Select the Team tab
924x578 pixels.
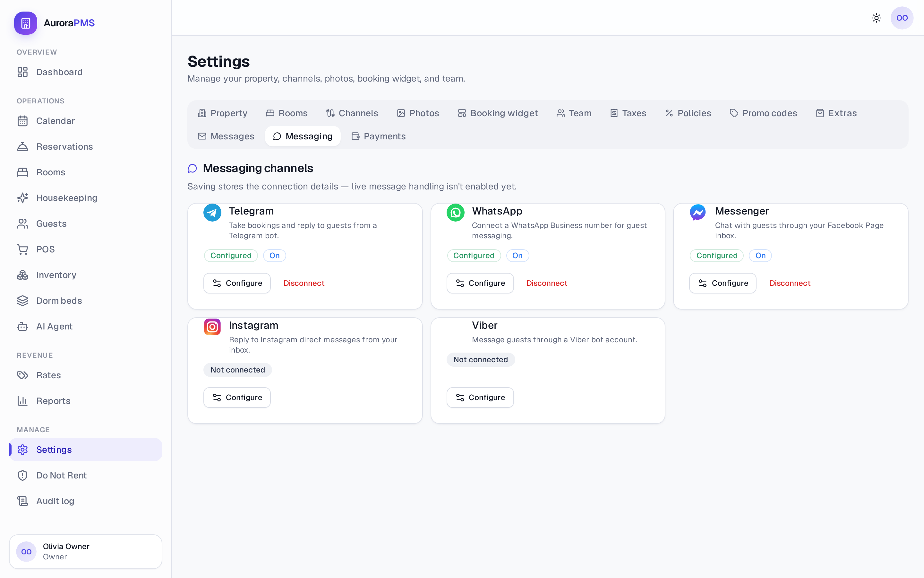(574, 113)
